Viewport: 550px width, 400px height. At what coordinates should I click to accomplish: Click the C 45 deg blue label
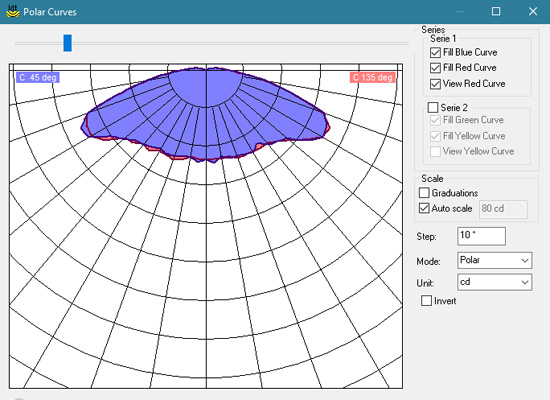[38, 78]
